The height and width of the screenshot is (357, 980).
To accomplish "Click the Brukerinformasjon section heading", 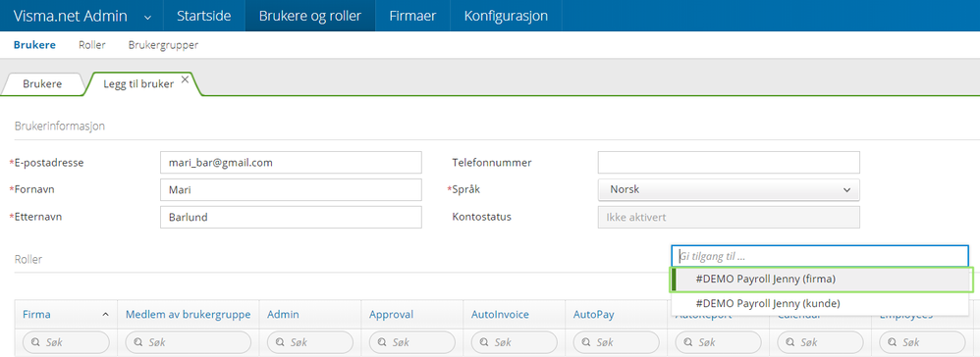I will click(x=60, y=127).
